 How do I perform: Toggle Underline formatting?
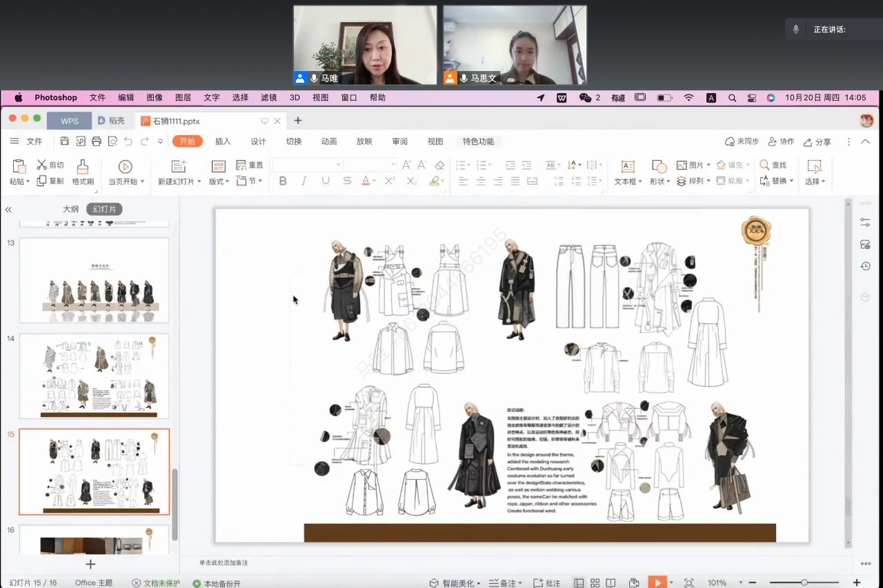click(326, 181)
